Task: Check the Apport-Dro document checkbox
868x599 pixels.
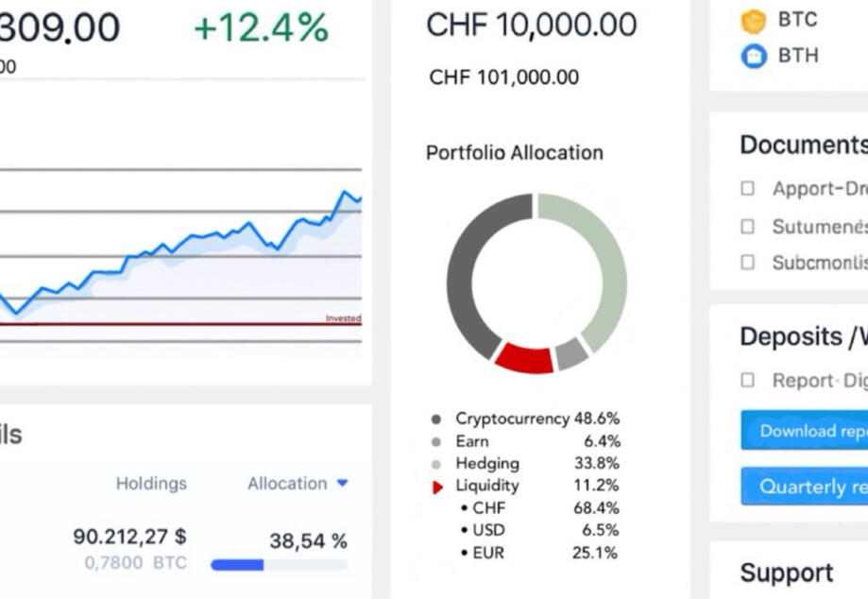Action: (748, 189)
